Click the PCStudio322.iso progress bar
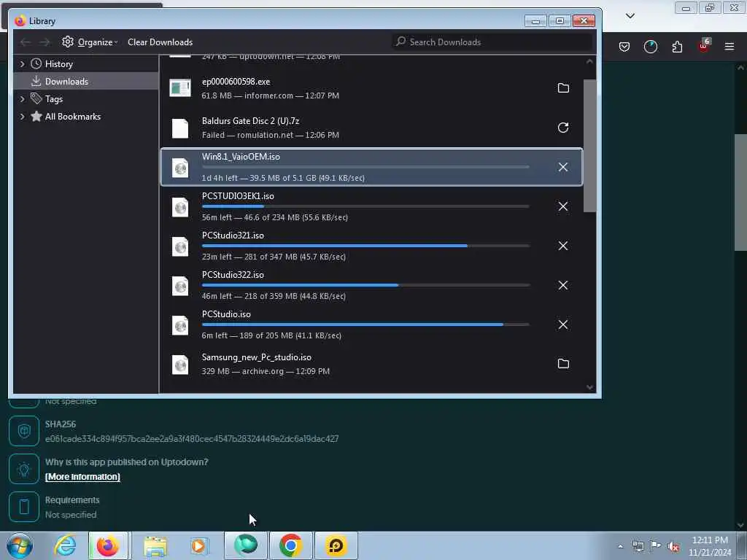 (x=365, y=285)
